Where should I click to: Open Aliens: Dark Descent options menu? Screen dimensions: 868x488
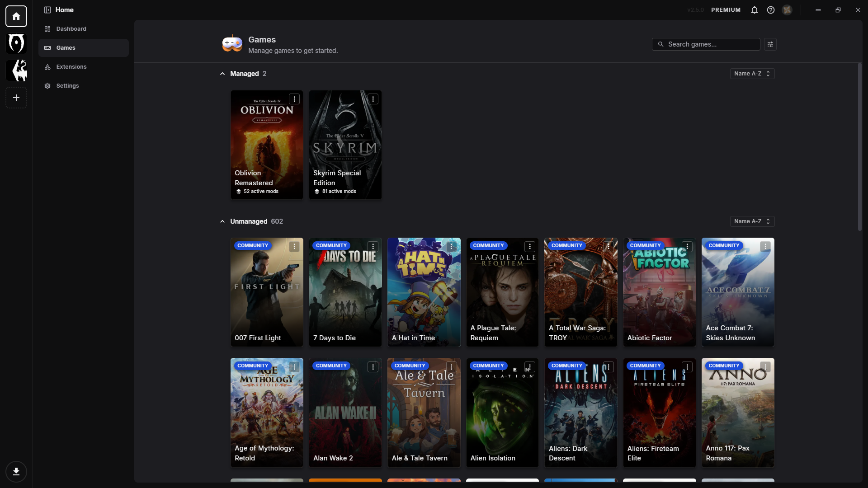coord(609,367)
